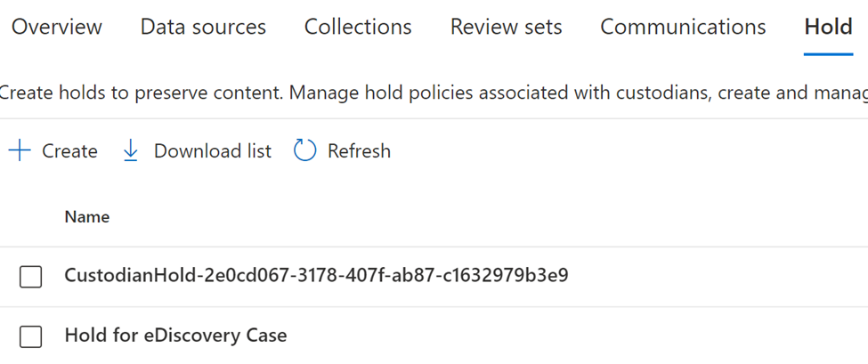The height and width of the screenshot is (364, 868).
Task: Sort by the Name column header
Action: [x=87, y=217]
